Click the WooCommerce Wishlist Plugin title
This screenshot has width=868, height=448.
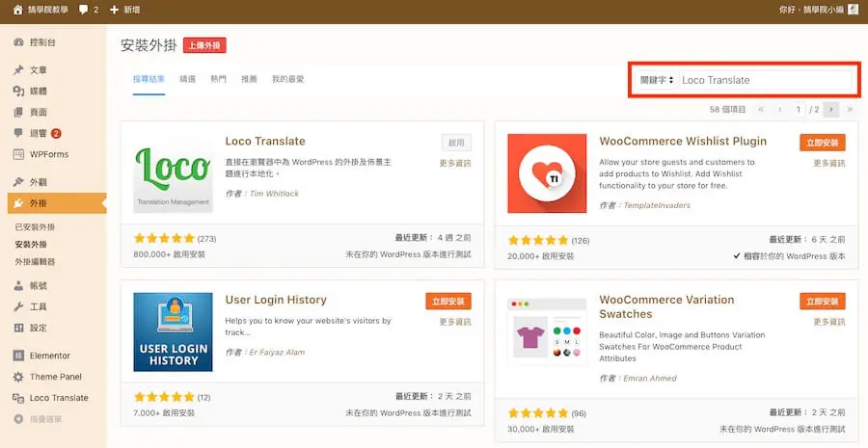pos(683,141)
